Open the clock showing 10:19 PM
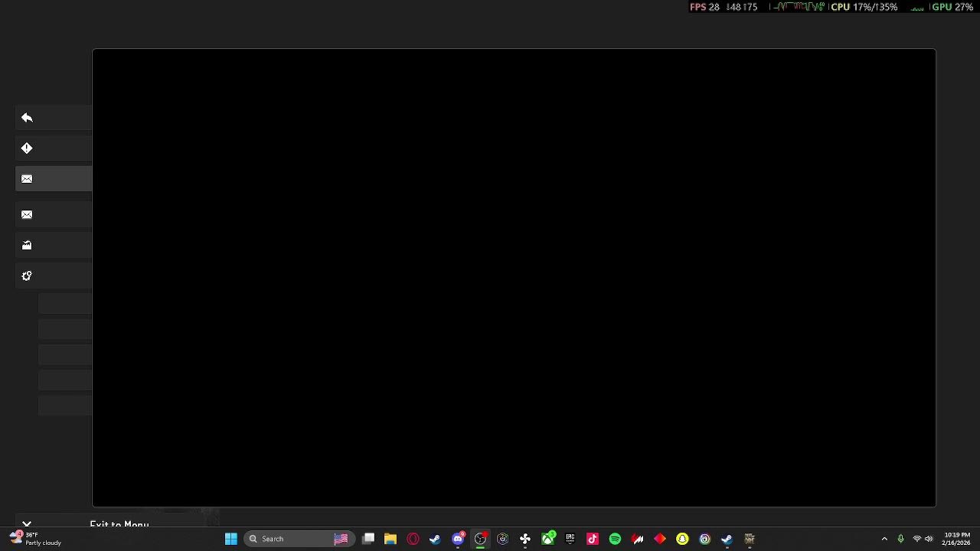 [x=956, y=539]
